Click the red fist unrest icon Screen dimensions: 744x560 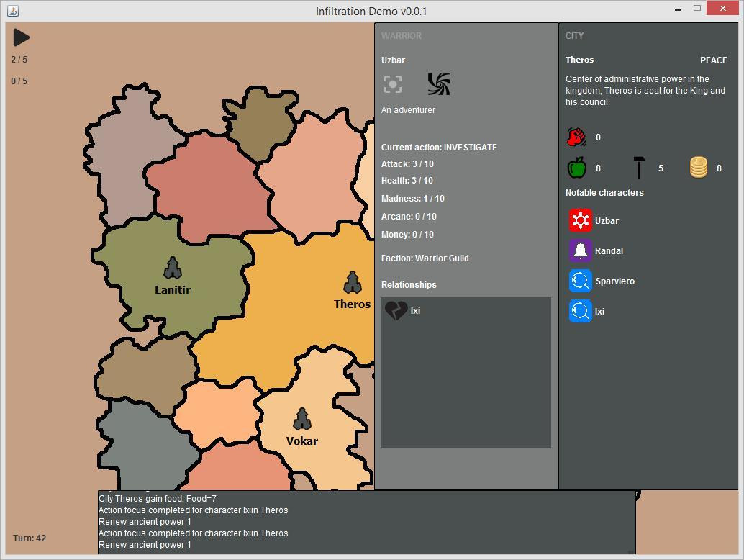click(x=577, y=137)
